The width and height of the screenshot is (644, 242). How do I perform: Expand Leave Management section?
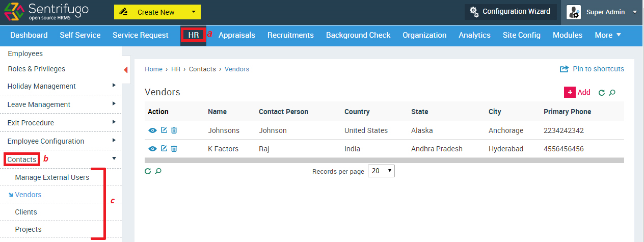[61, 104]
